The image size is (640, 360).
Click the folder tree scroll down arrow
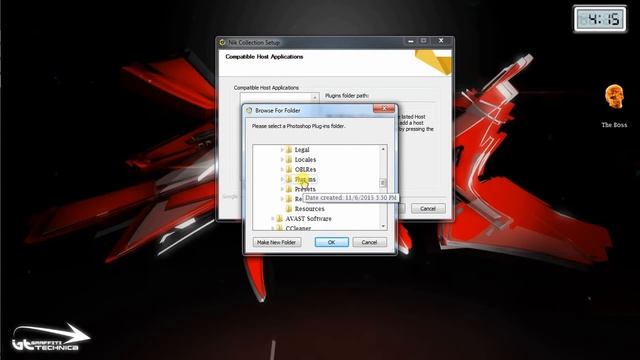click(383, 226)
